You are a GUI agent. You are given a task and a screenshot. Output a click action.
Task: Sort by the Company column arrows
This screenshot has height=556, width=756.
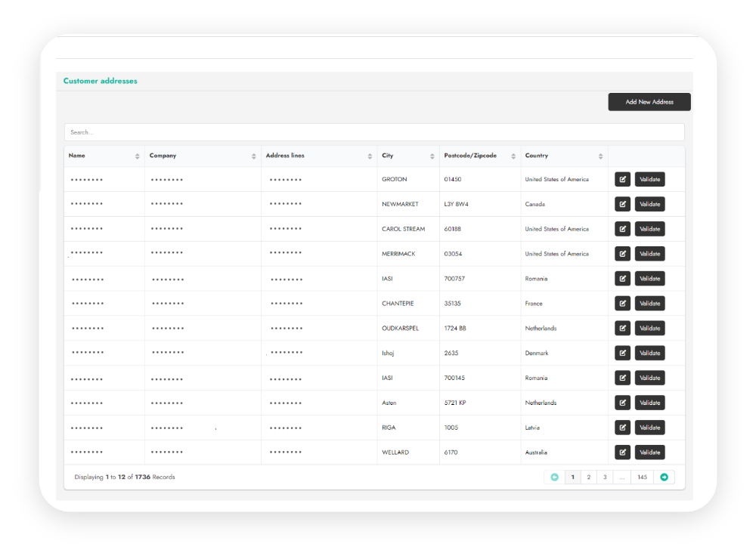click(x=253, y=156)
